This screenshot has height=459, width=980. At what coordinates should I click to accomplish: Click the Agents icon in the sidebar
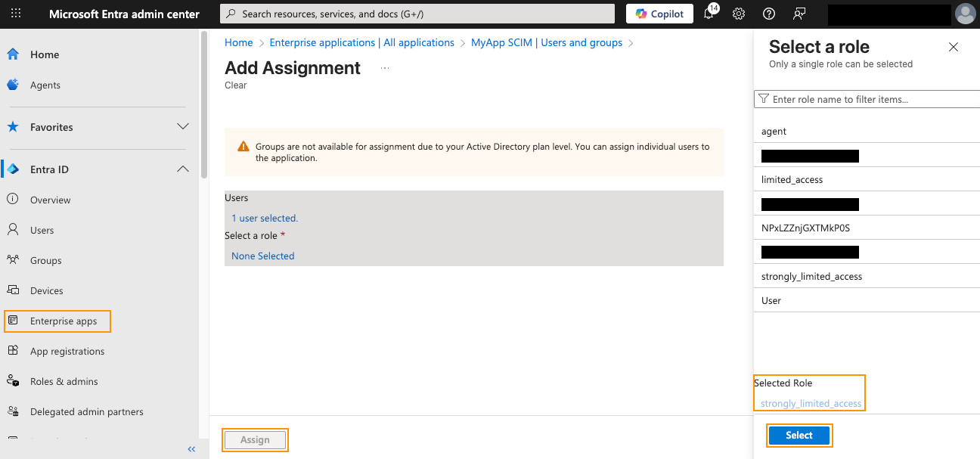coord(13,85)
